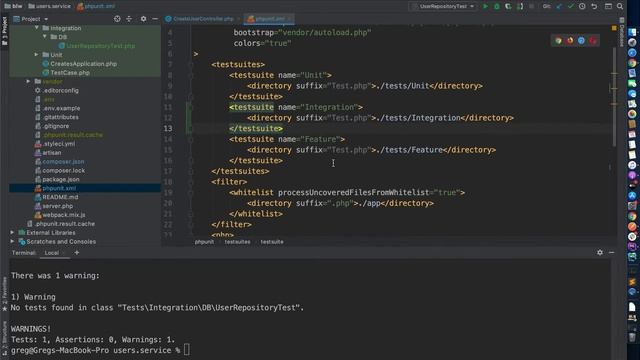640x360 pixels.
Task: Open the Favorites sidebar tab
Action: pos(4,293)
